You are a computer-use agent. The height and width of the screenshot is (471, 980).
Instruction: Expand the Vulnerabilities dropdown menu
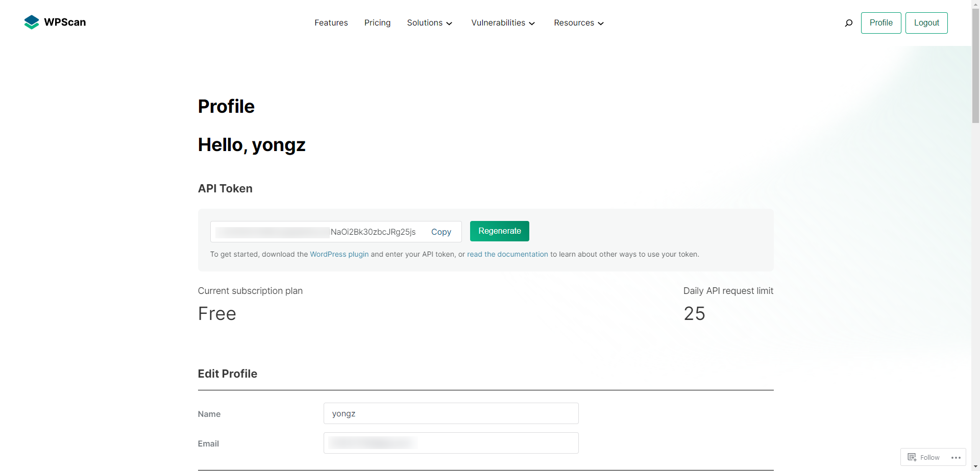pyautogui.click(x=503, y=23)
